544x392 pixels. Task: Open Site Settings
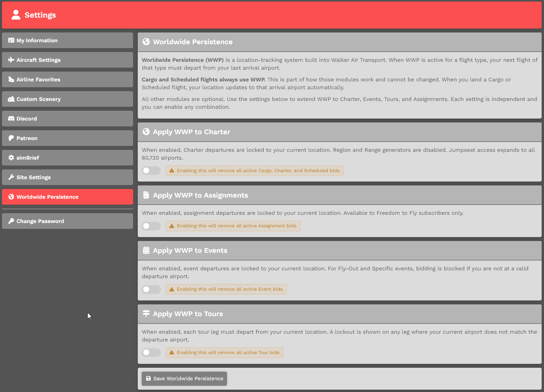tap(67, 177)
